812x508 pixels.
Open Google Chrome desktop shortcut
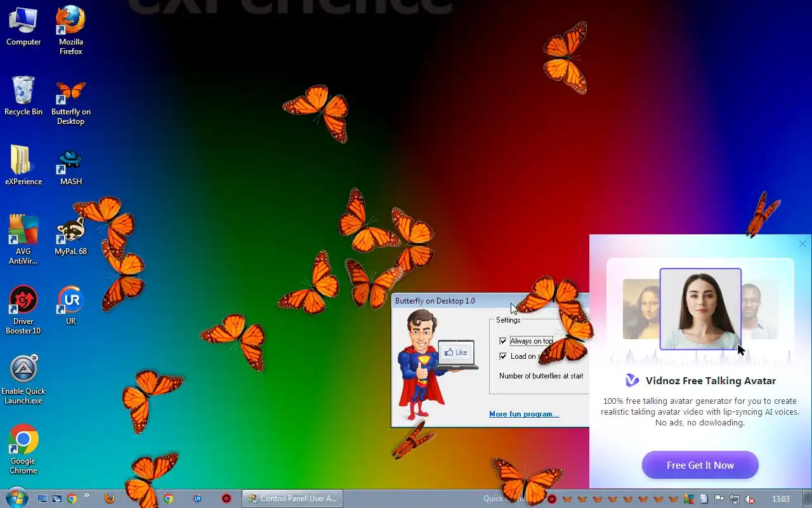pyautogui.click(x=23, y=450)
